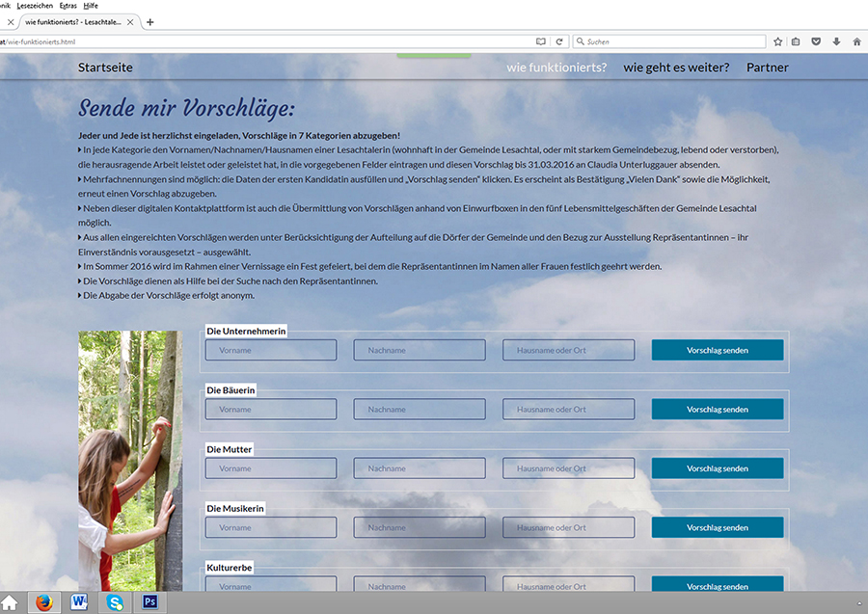Focus Hausname oder Ort for Die Musikerin
The image size is (868, 614).
pos(568,527)
